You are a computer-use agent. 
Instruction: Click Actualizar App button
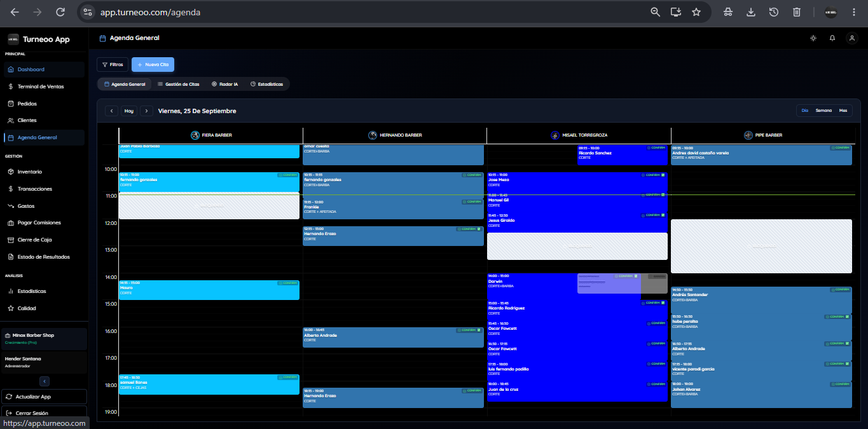pyautogui.click(x=44, y=397)
